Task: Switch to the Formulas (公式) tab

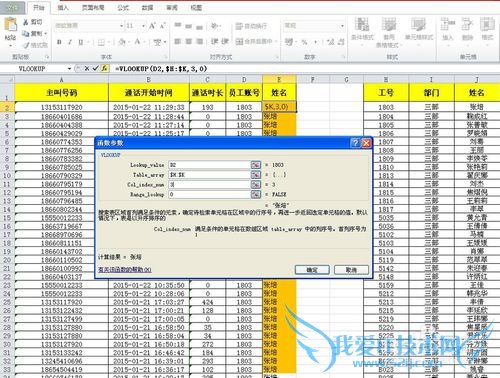Action: point(123,8)
